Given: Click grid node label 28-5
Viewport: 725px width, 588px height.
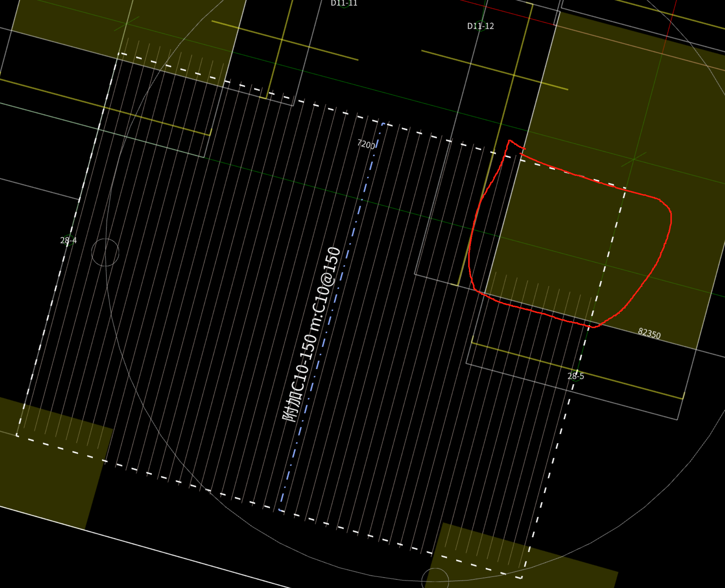Looking at the screenshot, I should (576, 376).
